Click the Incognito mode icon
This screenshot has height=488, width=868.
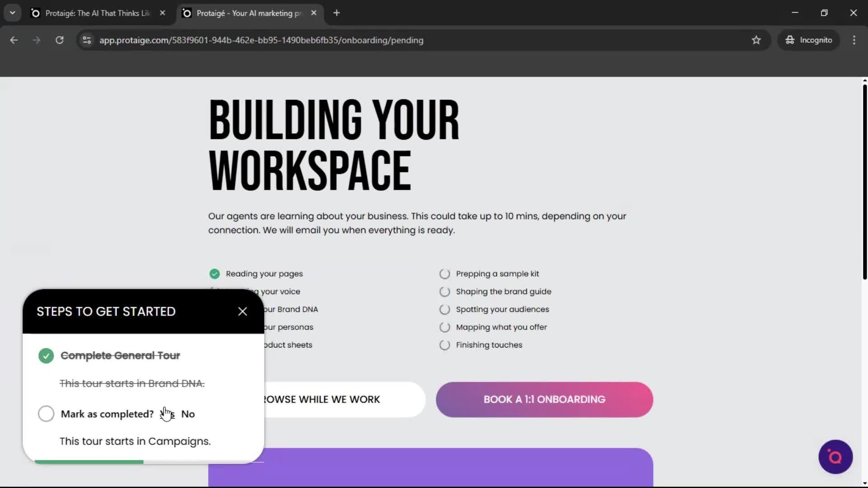coord(789,40)
